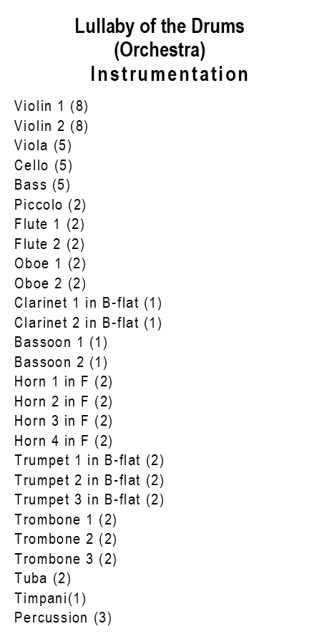
Task: Click the Viola (5) entry
Action: tap(43, 145)
